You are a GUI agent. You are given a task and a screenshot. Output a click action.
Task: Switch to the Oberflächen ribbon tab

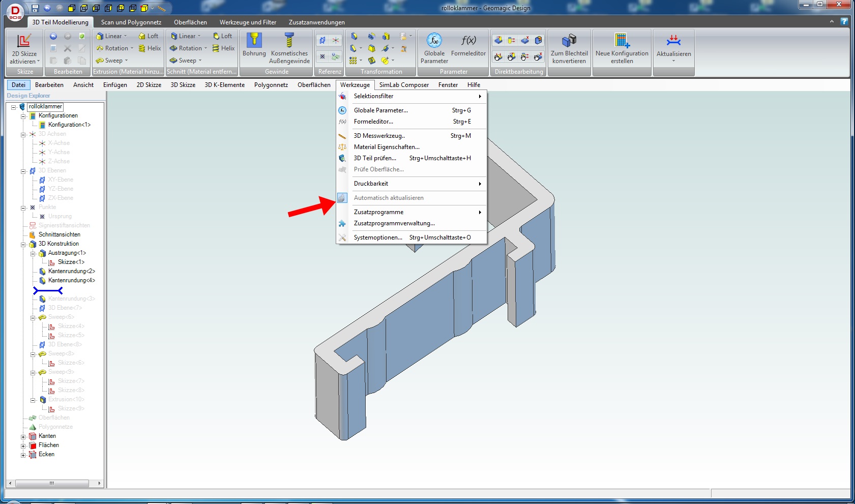point(190,22)
